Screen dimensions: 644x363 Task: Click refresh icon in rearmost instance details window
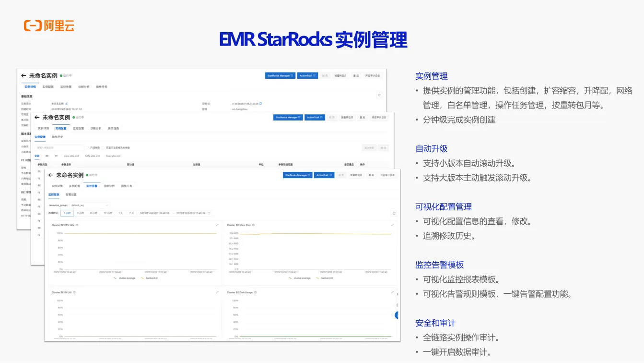coord(379,95)
